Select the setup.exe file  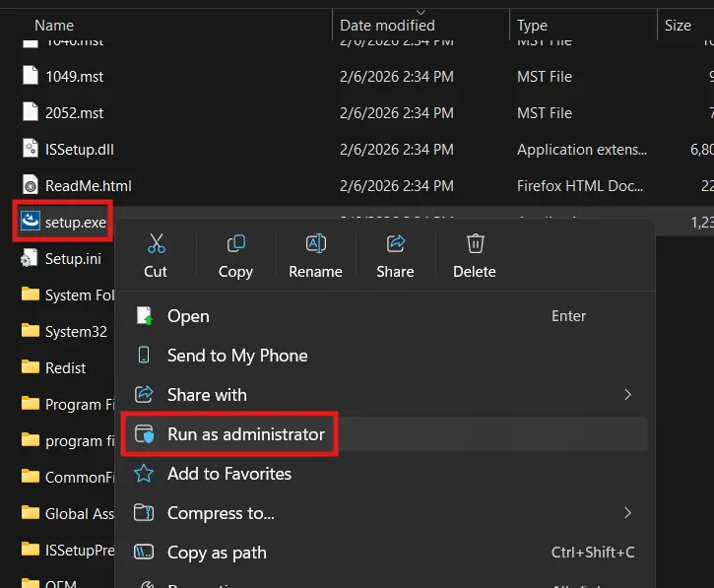76,223
